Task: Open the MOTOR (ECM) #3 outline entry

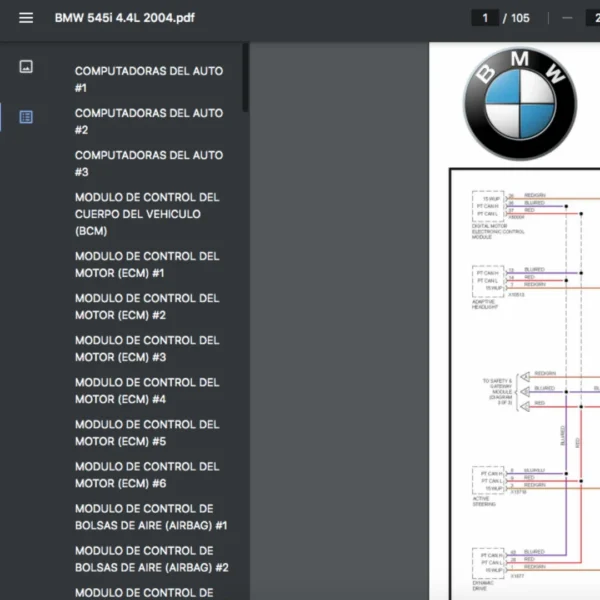Action: 147,348
